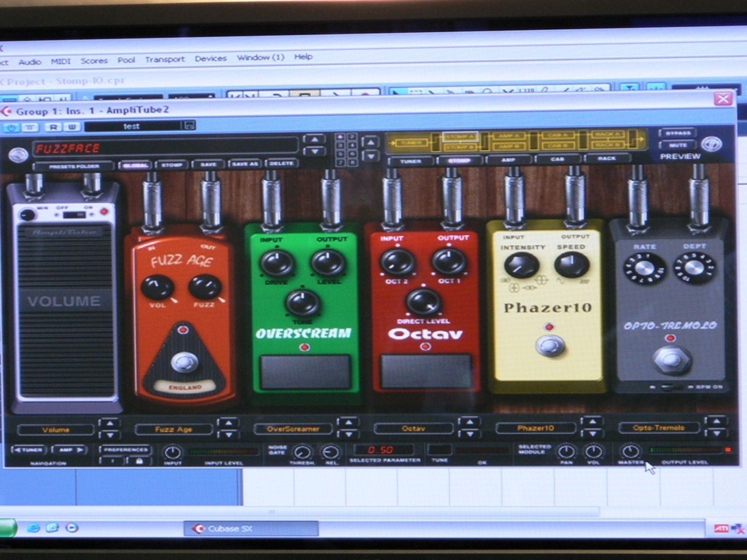Select TUNER block in signal chain

(411, 142)
